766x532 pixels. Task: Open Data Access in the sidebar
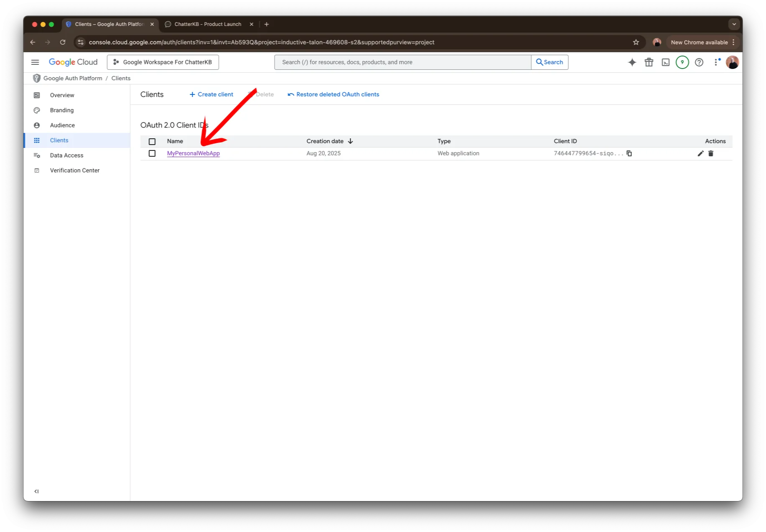coord(66,155)
